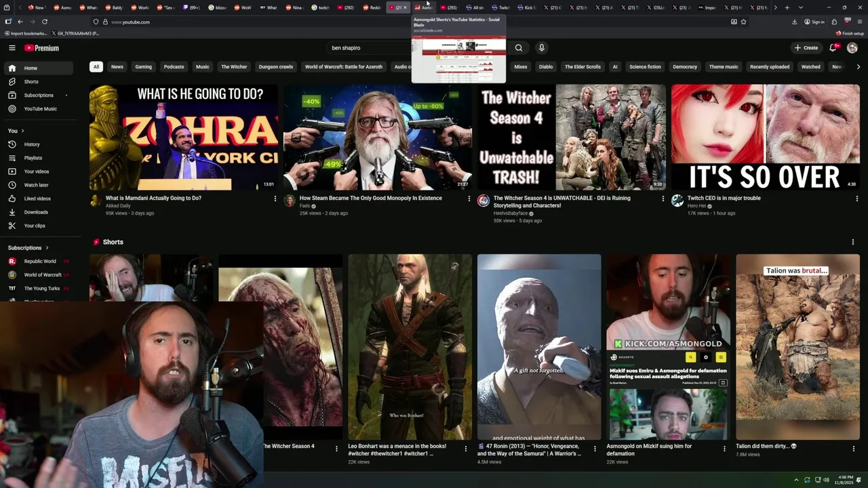868x488 pixels.
Task: Click the search magnifier button
Action: coord(519,48)
